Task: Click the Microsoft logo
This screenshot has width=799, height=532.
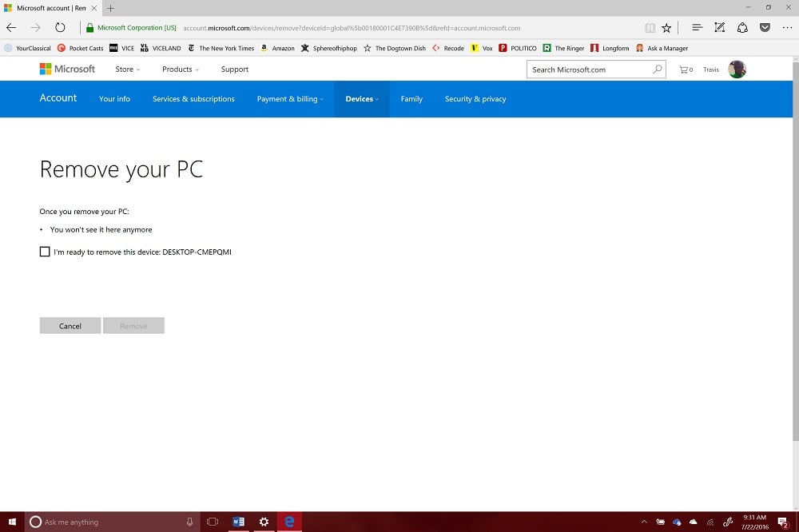Action: click(x=68, y=69)
